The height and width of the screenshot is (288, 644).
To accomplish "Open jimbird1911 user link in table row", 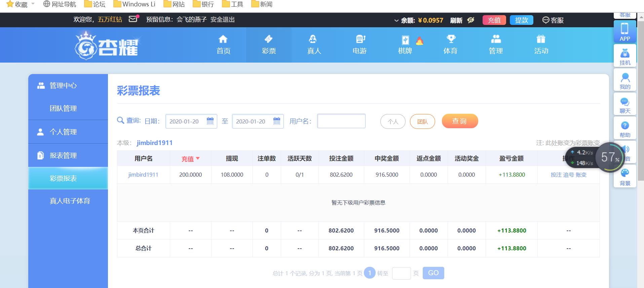I will pyautogui.click(x=143, y=175).
